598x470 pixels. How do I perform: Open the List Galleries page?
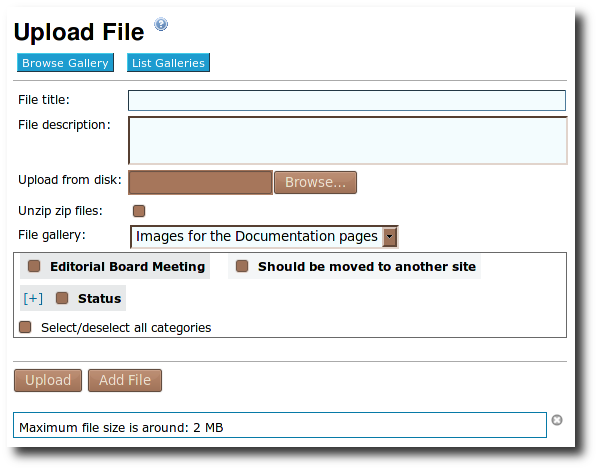tap(168, 63)
